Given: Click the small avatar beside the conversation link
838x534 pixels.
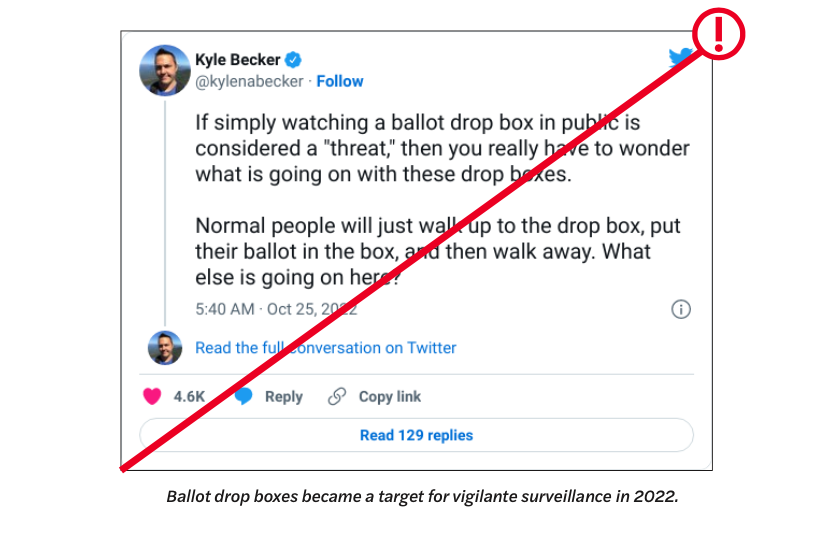Looking at the screenshot, I should [164, 348].
